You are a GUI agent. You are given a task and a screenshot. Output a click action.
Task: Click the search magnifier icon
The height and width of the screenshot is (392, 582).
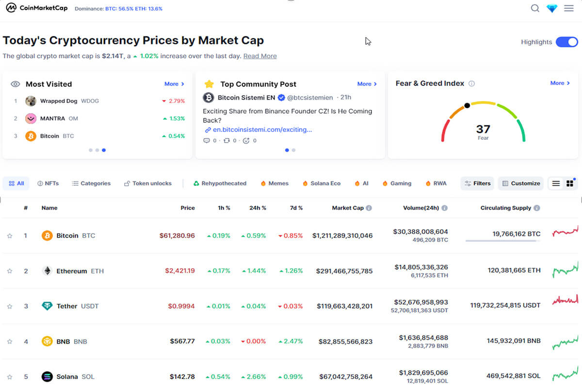tap(535, 8)
